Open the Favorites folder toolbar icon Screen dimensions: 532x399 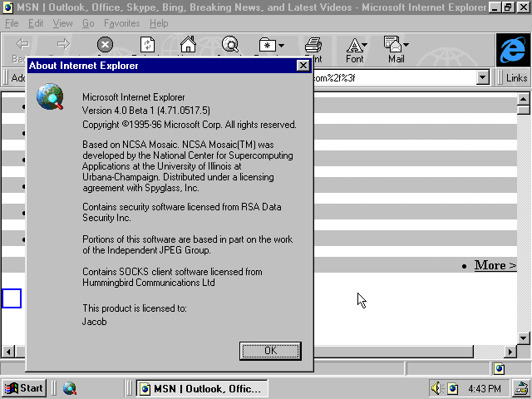[x=268, y=45]
